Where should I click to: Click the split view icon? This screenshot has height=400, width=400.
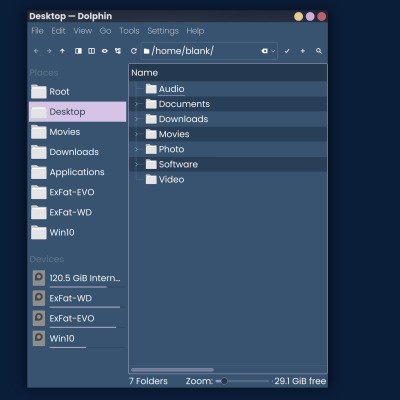(x=91, y=51)
